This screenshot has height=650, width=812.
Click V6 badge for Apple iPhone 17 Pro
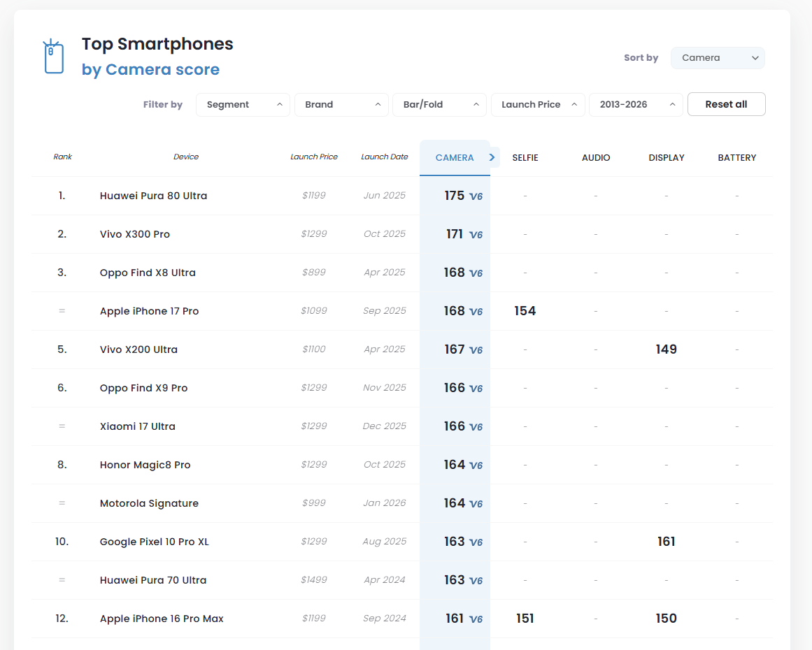pyautogui.click(x=476, y=312)
